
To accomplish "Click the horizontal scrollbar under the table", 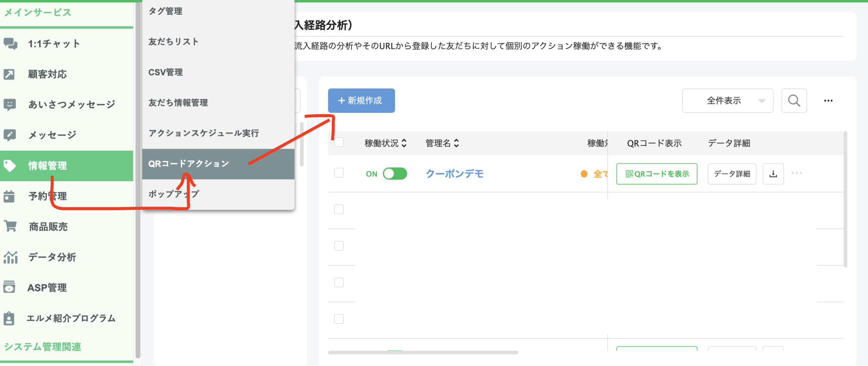I will click(423, 352).
